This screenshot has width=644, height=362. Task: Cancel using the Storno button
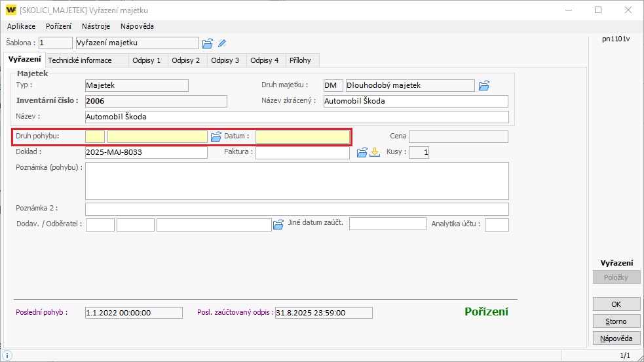point(616,321)
